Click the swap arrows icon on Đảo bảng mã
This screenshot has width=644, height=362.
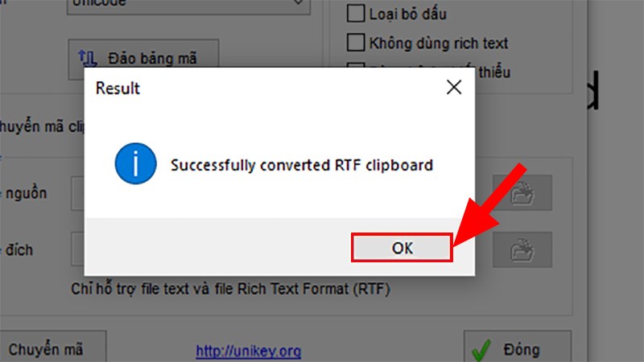(87, 59)
